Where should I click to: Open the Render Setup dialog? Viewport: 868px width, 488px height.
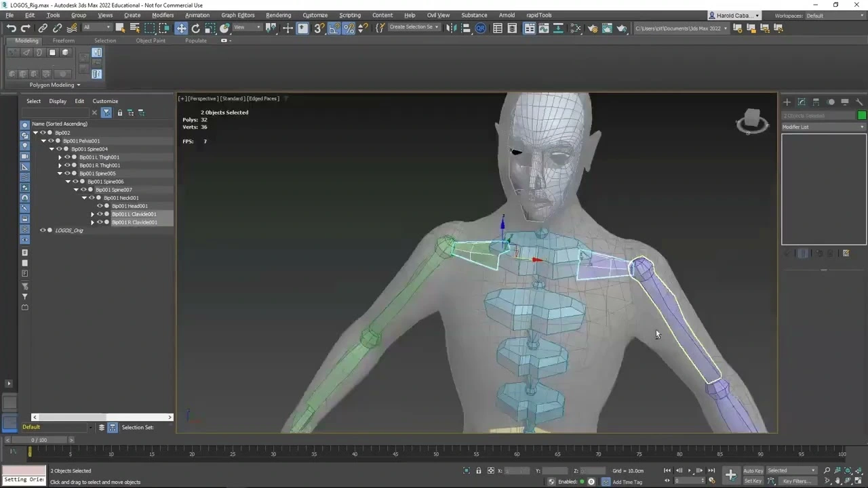[593, 28]
